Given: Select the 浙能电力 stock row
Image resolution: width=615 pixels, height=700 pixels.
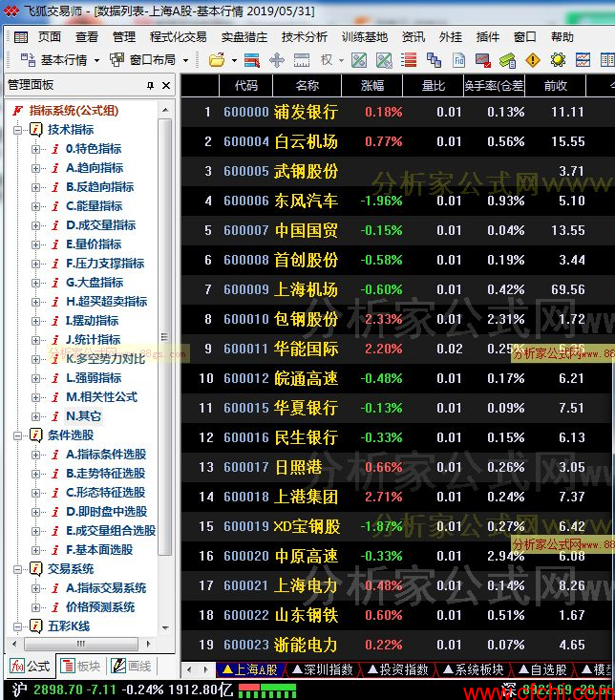Looking at the screenshot, I should (x=397, y=646).
